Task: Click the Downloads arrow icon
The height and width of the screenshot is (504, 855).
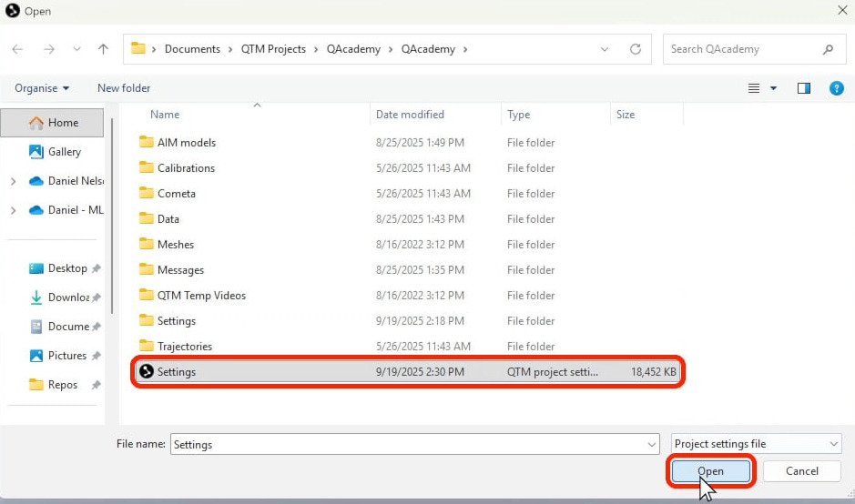Action: (x=36, y=297)
